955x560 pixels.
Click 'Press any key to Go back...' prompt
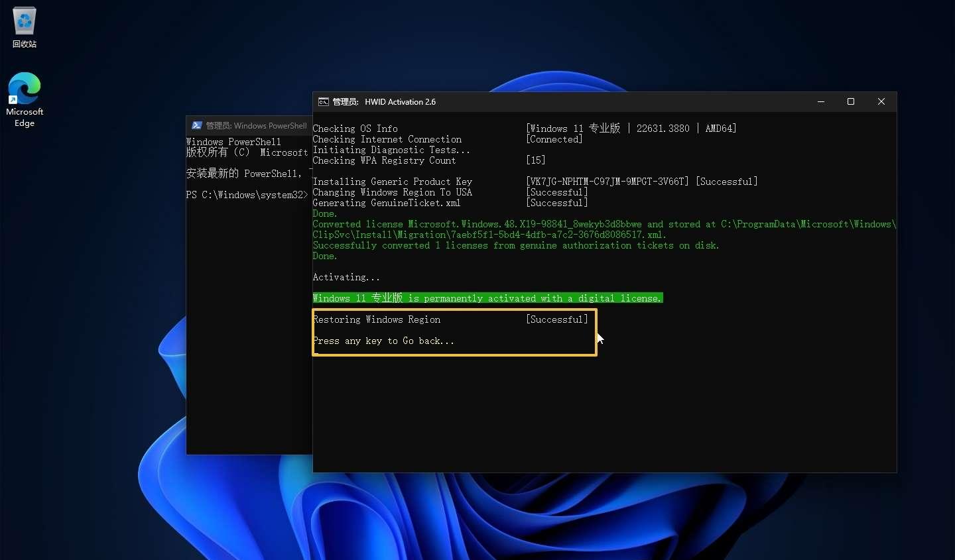383,341
